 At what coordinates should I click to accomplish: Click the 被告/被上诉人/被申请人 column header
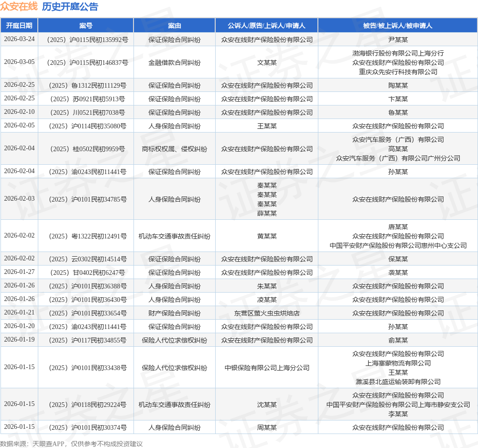coord(398,26)
